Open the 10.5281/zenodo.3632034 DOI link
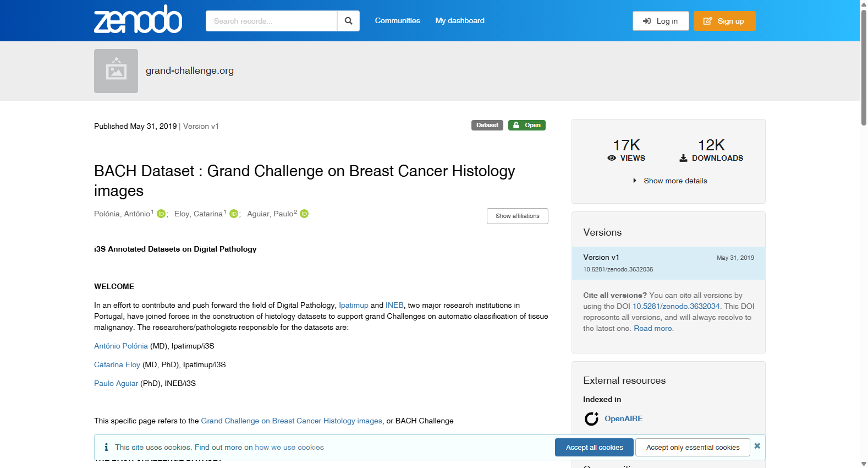Viewport: 868px width, 468px height. [x=676, y=306]
